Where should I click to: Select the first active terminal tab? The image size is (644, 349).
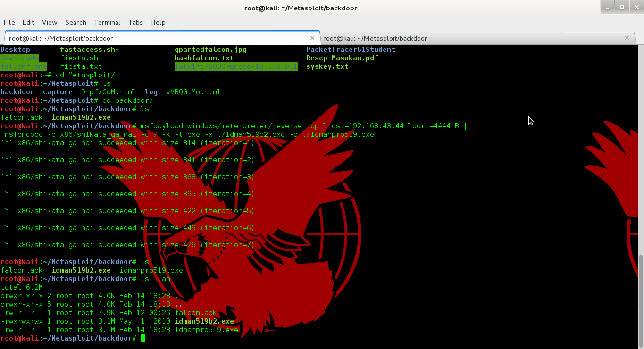pos(162,38)
